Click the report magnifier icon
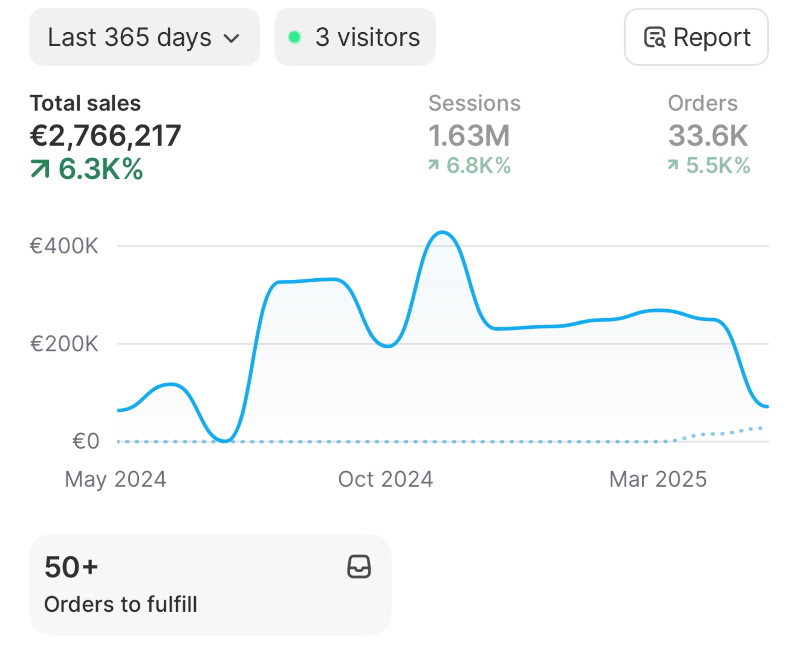This screenshot has height=672, width=798. [654, 37]
